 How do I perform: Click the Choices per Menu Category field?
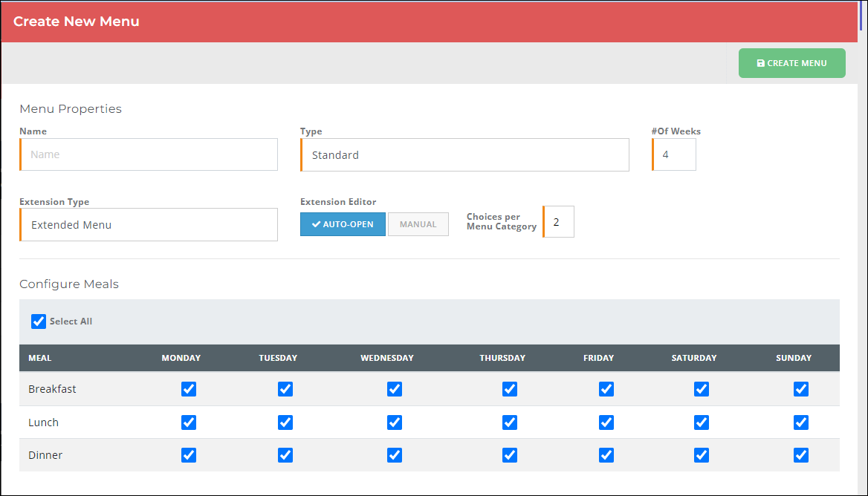(558, 221)
